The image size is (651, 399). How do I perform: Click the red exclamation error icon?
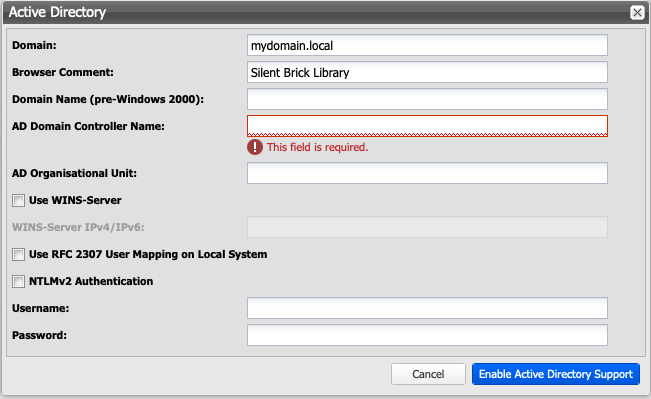pyautogui.click(x=255, y=147)
